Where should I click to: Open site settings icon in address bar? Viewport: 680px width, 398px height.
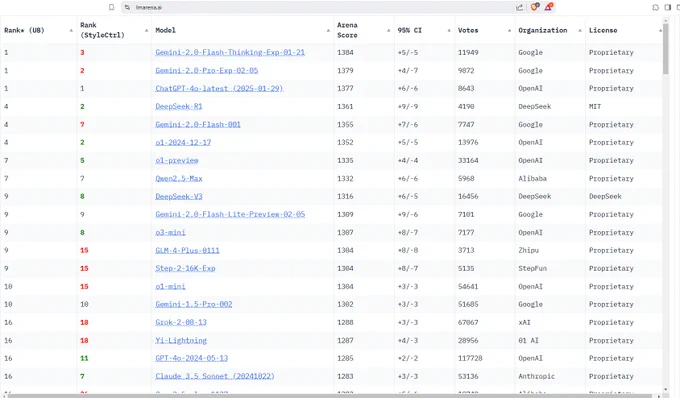127,7
